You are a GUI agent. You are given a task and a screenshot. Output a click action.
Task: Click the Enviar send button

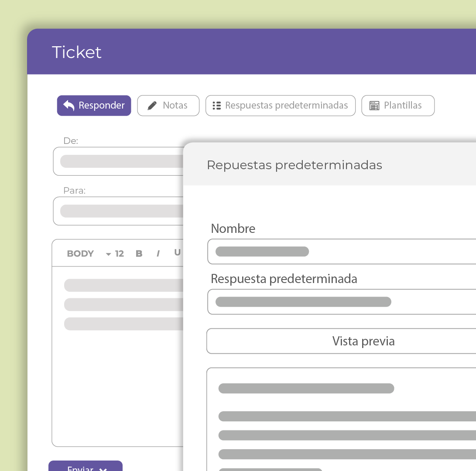[86, 466]
